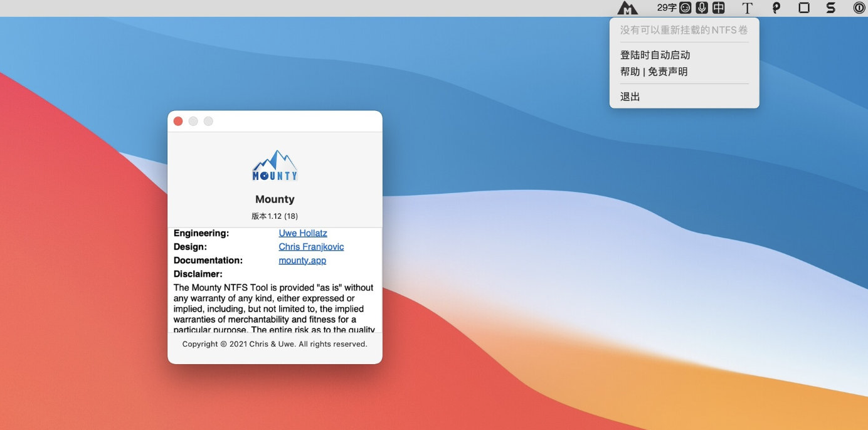Click the S-shaped menu bar icon
Viewport: 868px width, 430px height.
(x=831, y=8)
